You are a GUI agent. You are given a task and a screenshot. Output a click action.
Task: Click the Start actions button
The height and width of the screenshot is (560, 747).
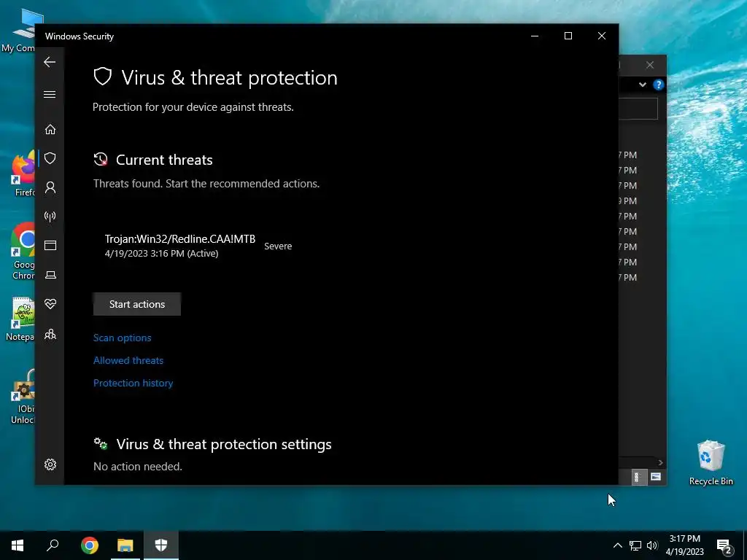tap(136, 304)
